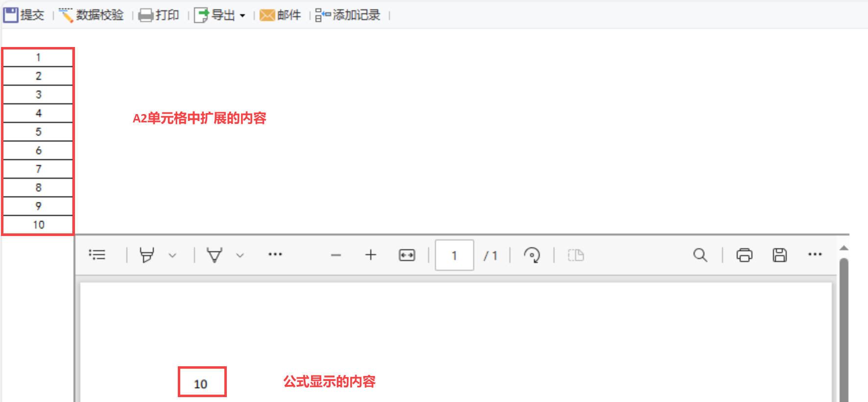Open the 导出 export dropdown
The image size is (868, 402).
point(220,15)
